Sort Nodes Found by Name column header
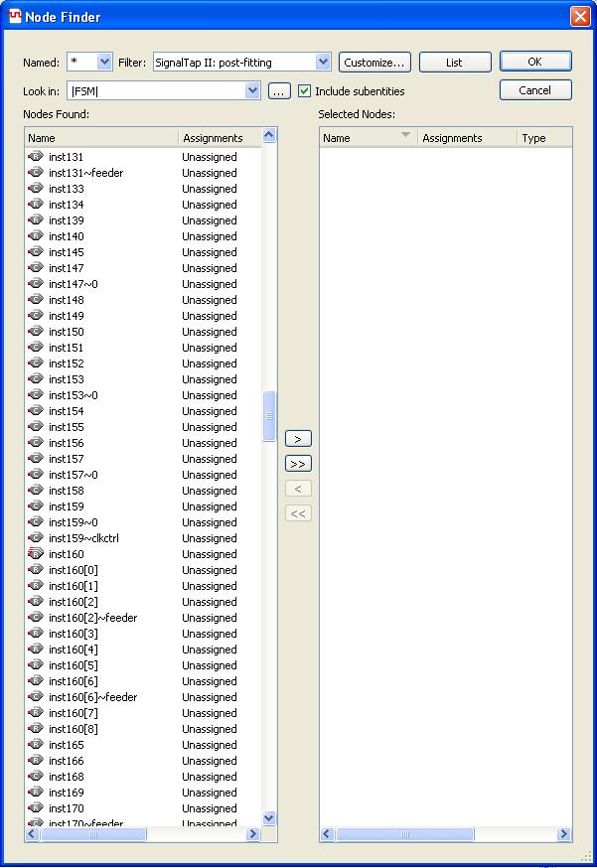The width and height of the screenshot is (597, 868). point(101,138)
